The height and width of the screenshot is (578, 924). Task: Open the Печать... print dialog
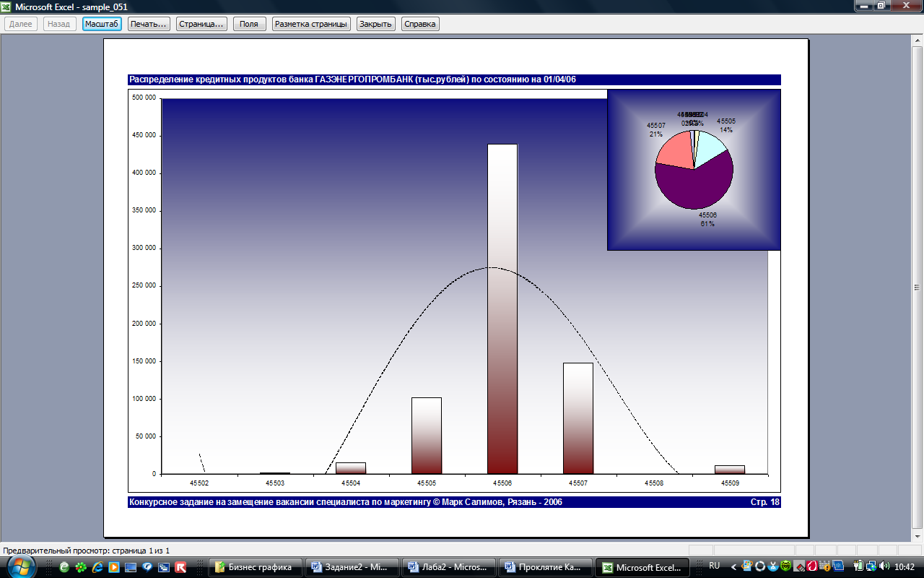coord(149,24)
